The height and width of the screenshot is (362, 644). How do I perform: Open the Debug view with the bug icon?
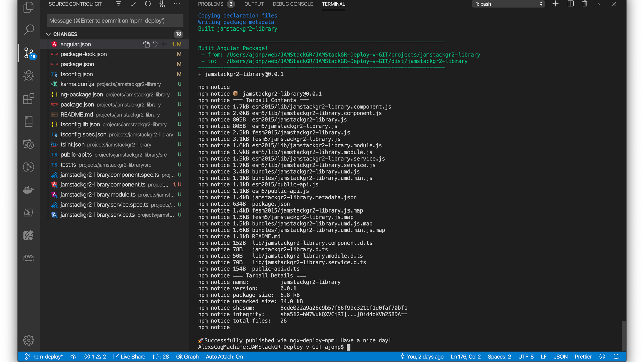[29, 76]
